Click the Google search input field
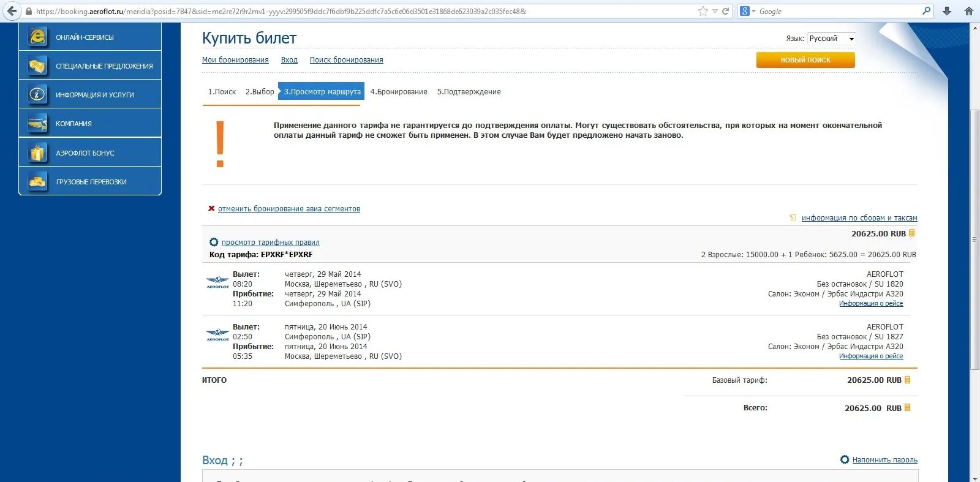Image resolution: width=980 pixels, height=482 pixels. [839, 11]
